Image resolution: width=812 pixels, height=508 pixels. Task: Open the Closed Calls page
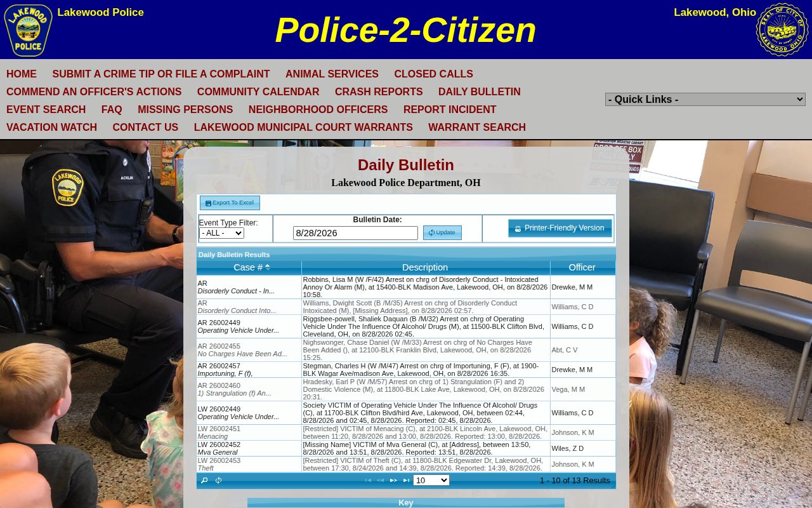click(x=433, y=74)
